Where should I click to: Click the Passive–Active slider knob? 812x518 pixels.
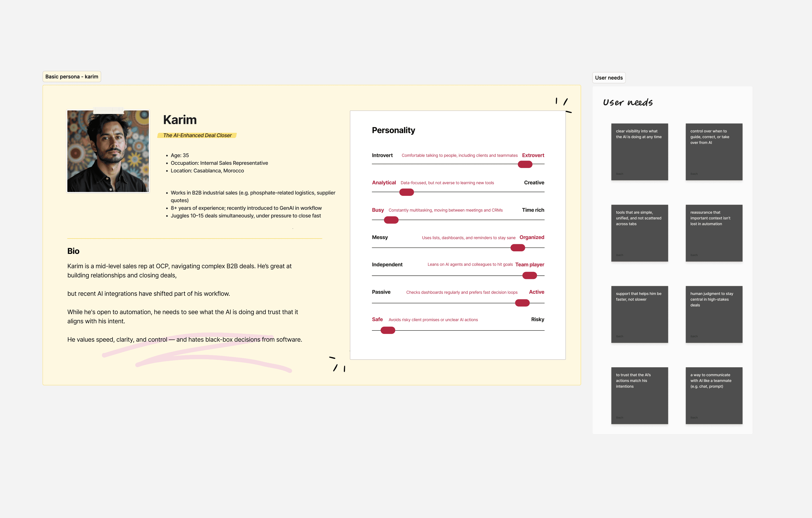tap(522, 303)
